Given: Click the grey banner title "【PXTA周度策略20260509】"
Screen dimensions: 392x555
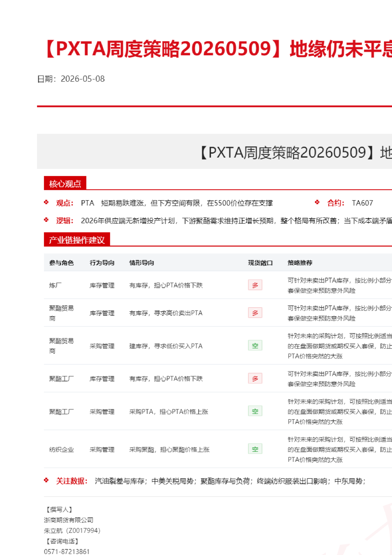Looking at the screenshot, I should 287,153.
